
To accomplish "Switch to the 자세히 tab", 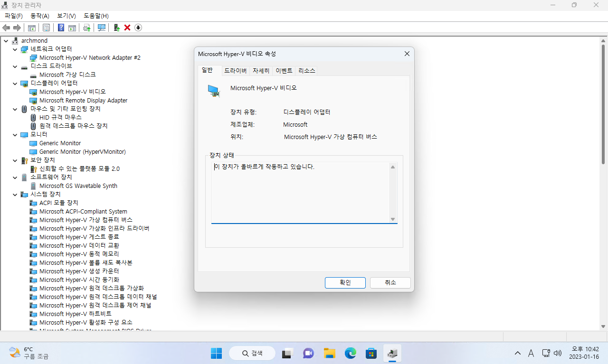I will [x=261, y=71].
